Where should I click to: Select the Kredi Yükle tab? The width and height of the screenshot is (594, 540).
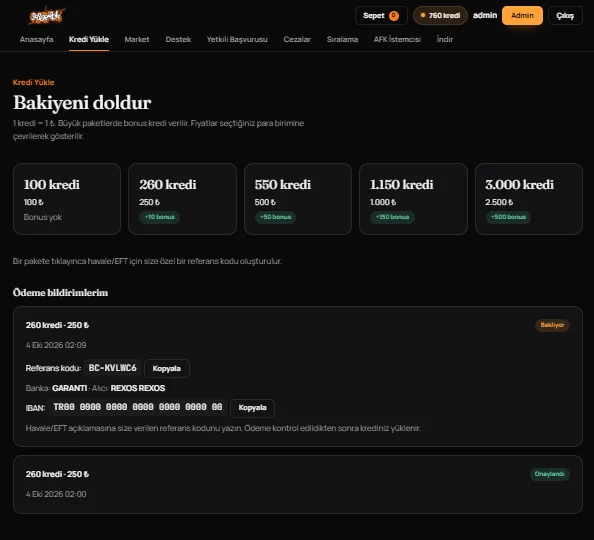point(89,39)
